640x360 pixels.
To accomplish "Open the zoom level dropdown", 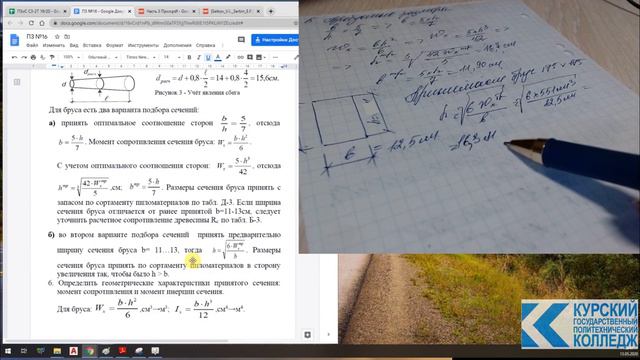I will point(71,58).
